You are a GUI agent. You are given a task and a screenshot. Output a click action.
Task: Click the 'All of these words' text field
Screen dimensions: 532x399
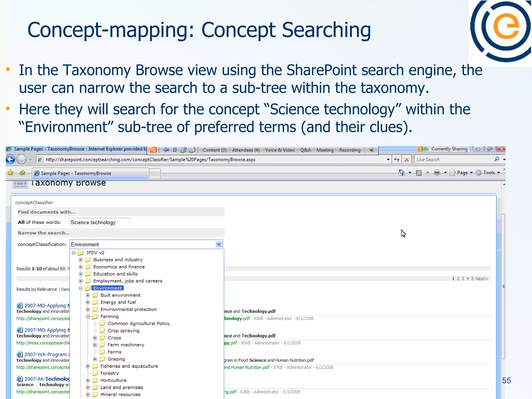pyautogui.click(x=100, y=222)
